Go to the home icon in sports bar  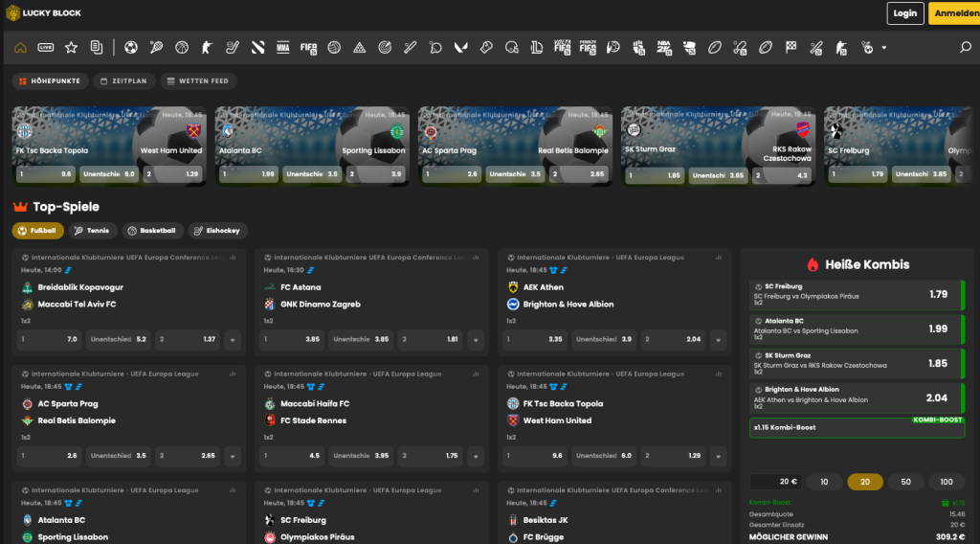[x=20, y=48]
